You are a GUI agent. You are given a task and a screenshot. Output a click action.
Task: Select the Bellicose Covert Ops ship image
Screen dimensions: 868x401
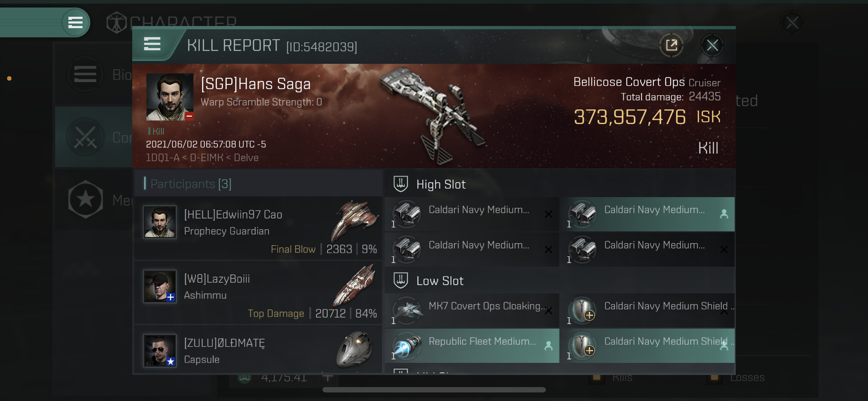pyautogui.click(x=433, y=114)
